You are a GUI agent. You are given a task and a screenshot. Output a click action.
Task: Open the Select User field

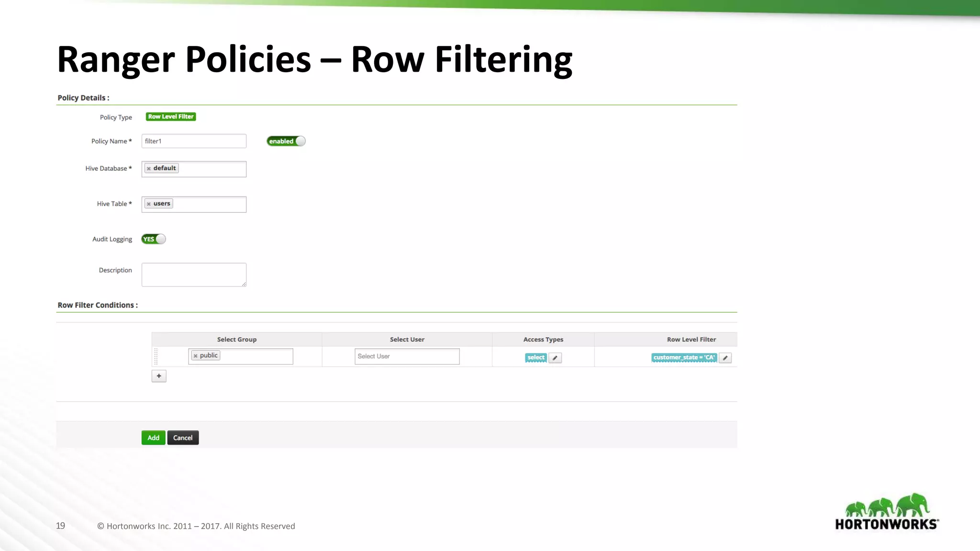pos(407,356)
